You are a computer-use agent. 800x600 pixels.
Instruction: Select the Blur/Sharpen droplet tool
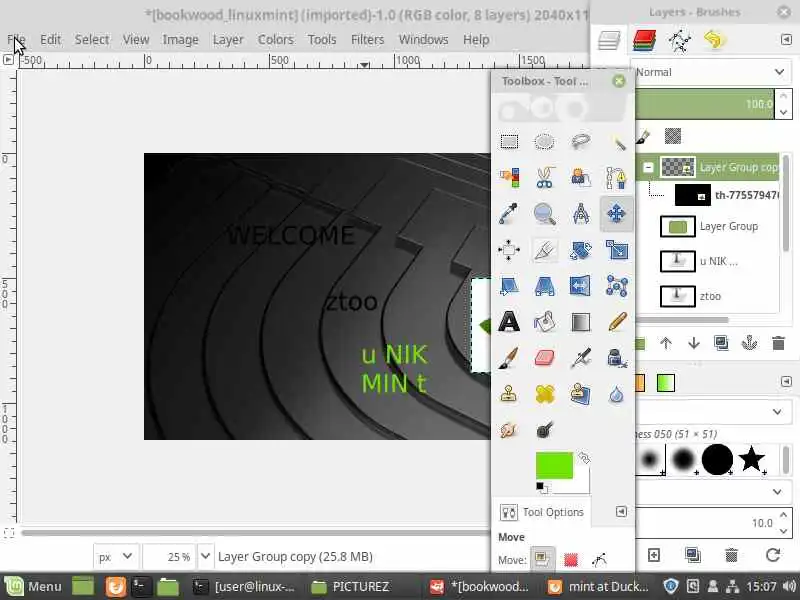[617, 394]
